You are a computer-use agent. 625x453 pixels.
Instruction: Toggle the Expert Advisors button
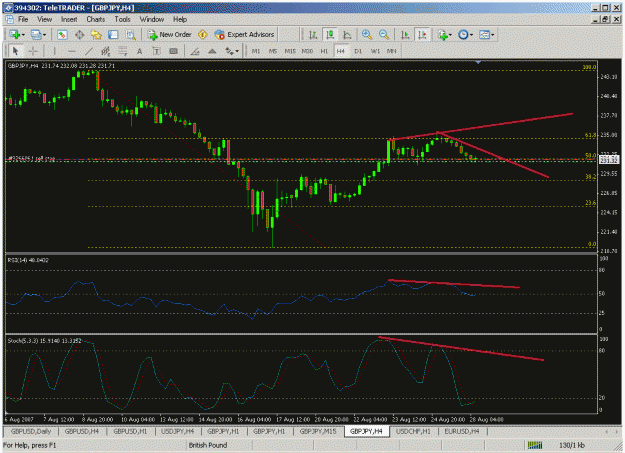[x=244, y=35]
